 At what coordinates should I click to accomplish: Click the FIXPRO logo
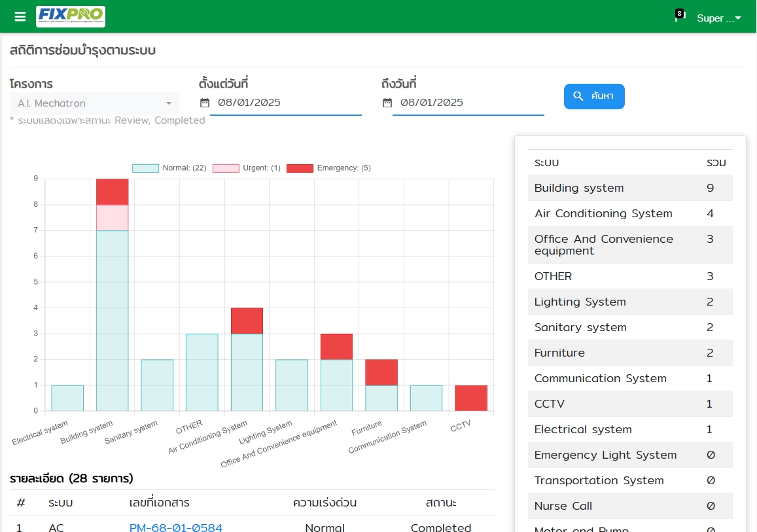[x=71, y=16]
